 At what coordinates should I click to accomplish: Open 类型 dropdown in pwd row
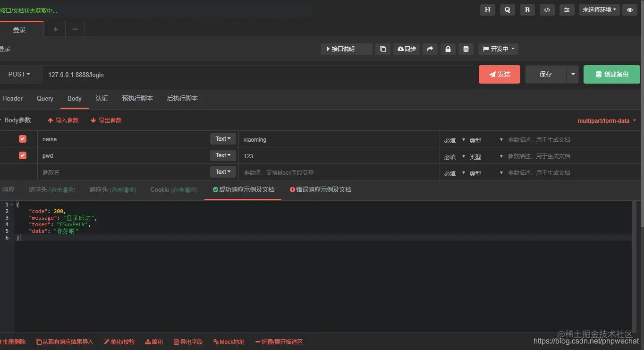[486, 157]
